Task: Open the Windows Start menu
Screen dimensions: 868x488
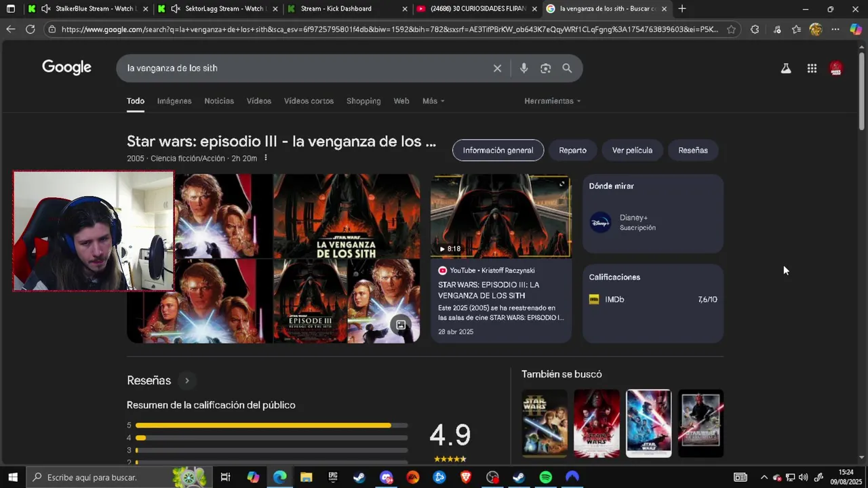Action: (12, 477)
